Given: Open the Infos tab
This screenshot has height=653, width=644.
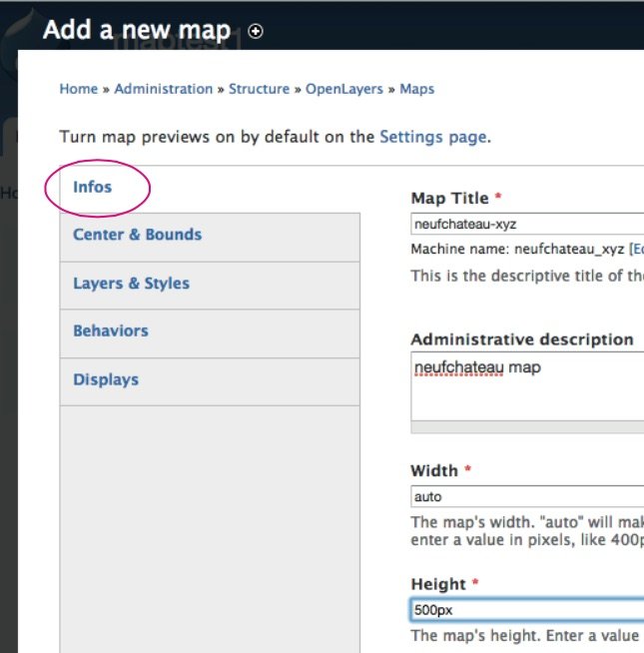Looking at the screenshot, I should tap(93, 187).
